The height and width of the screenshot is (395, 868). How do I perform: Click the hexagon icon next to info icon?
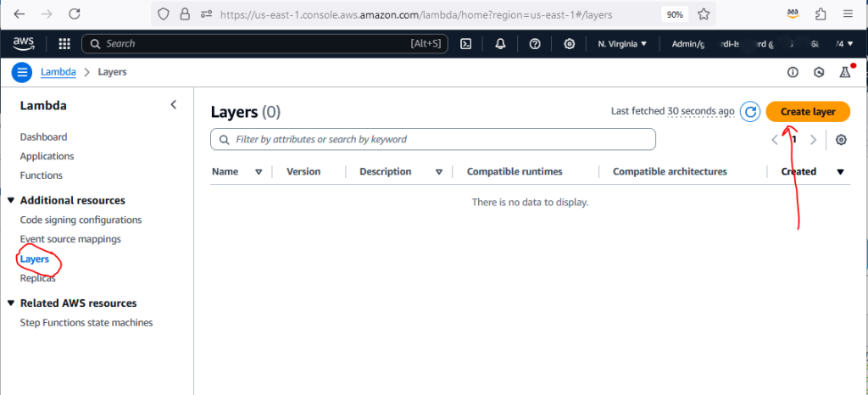(820, 72)
